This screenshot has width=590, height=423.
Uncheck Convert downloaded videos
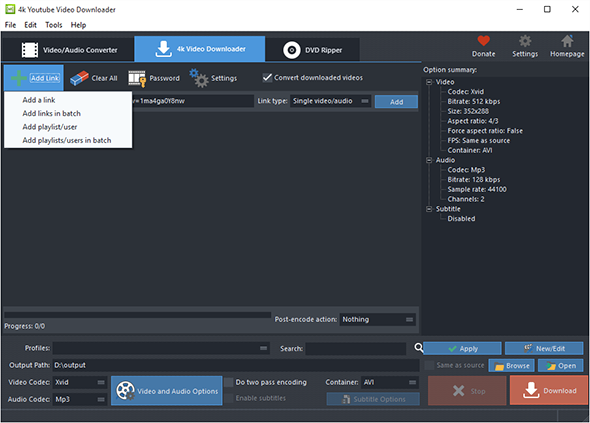267,78
